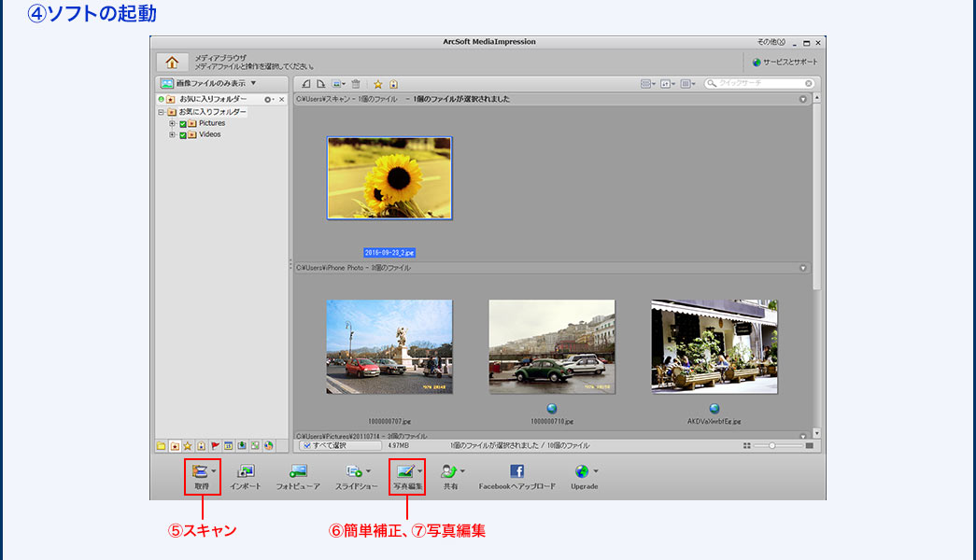Open the image options dropdown beside rotate

click(x=339, y=84)
